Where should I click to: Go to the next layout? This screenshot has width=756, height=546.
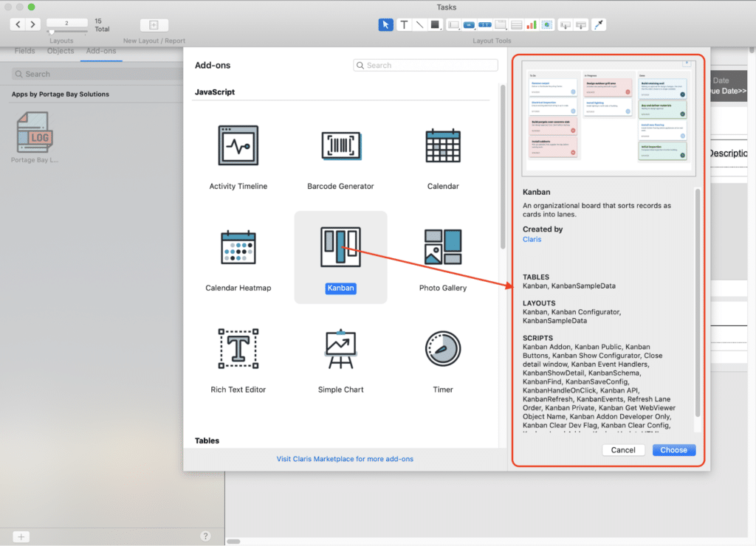[x=32, y=24]
